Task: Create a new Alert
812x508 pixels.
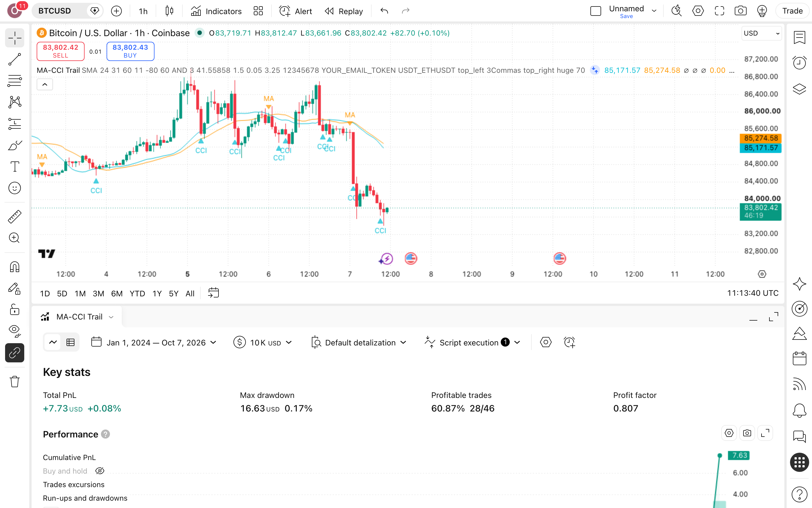Action: pyautogui.click(x=295, y=11)
